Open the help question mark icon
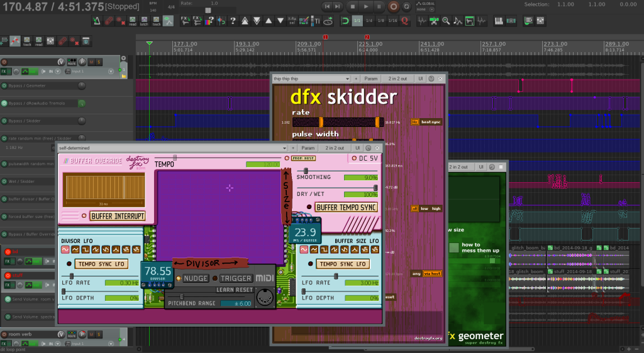Viewport: 644px width, 353px height. pyautogui.click(x=233, y=21)
